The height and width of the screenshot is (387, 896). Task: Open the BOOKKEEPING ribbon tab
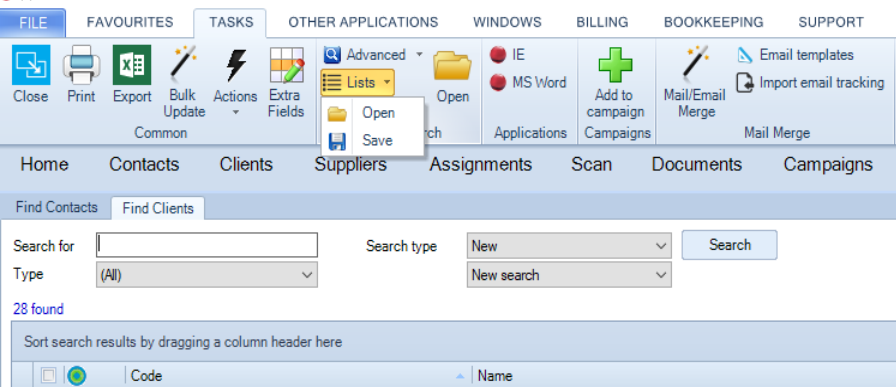[714, 22]
